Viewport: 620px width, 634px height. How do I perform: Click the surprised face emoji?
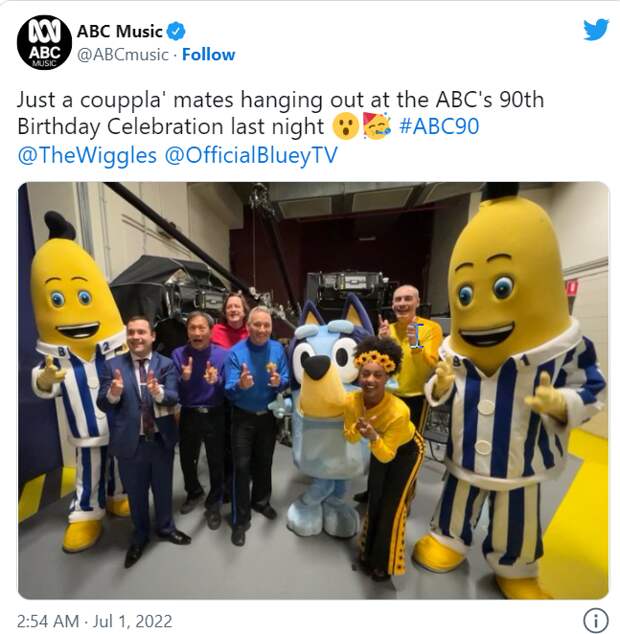pos(345,127)
